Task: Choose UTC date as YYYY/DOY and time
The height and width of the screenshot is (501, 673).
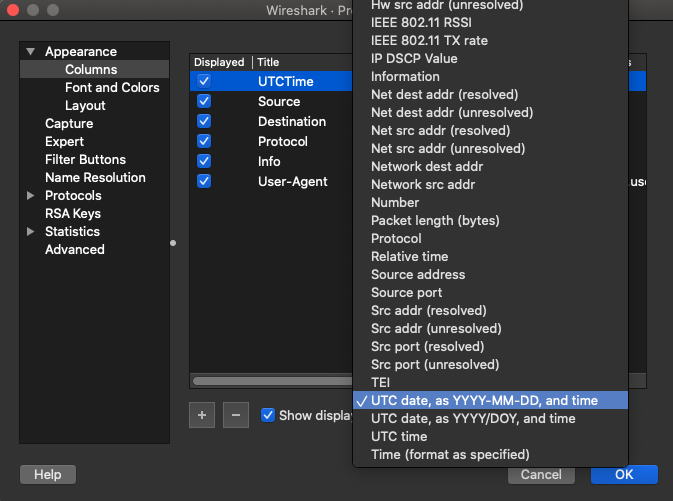Action: click(x=490, y=419)
